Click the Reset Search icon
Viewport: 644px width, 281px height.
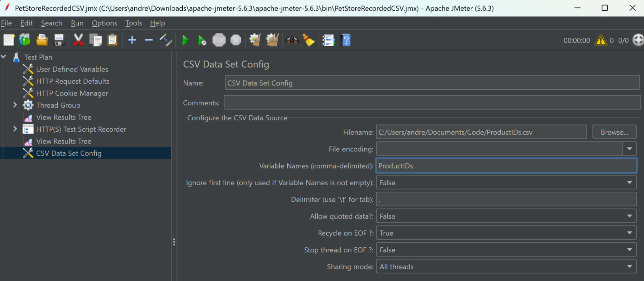(x=309, y=40)
